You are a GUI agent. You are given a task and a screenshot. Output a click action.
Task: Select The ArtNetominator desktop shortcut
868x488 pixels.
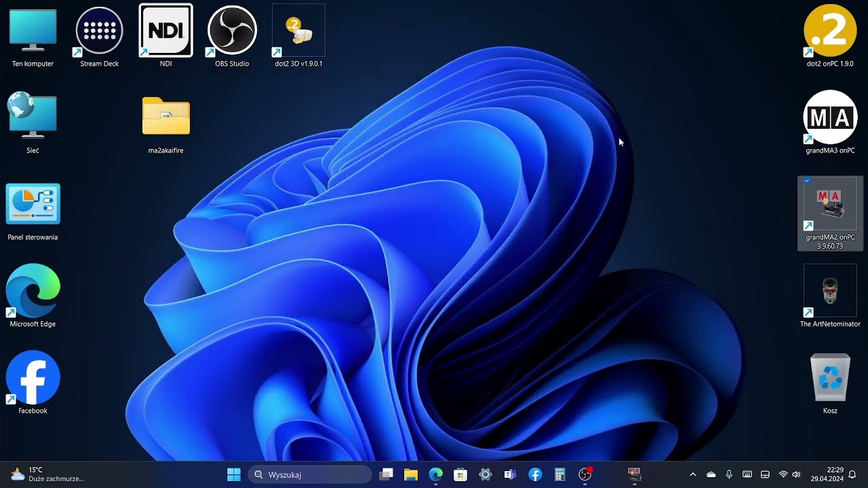click(830, 297)
